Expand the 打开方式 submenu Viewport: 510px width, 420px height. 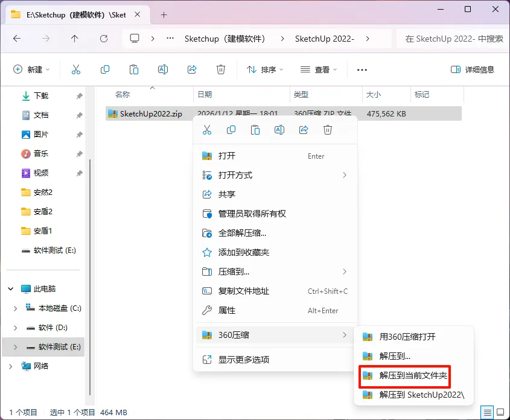[275, 175]
